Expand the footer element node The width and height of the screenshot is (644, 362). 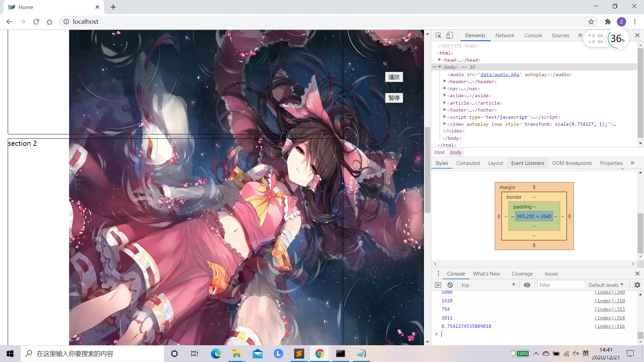point(444,110)
